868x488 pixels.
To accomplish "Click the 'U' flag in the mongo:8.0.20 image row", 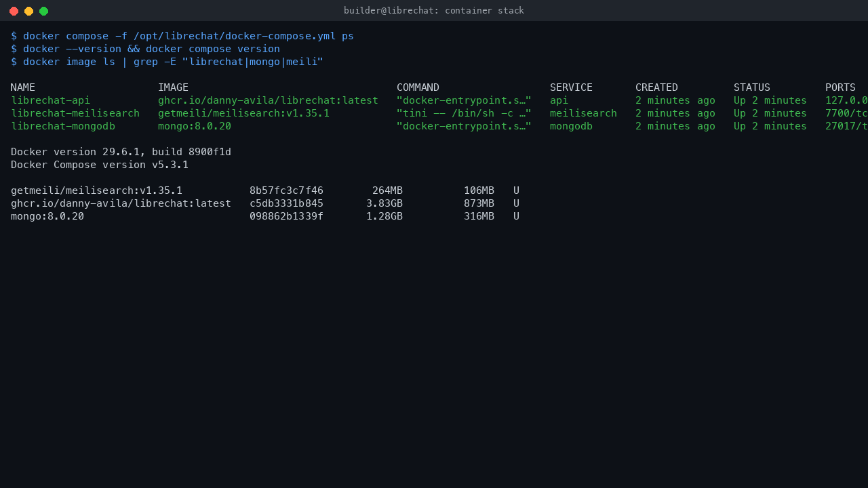I will [x=516, y=216].
